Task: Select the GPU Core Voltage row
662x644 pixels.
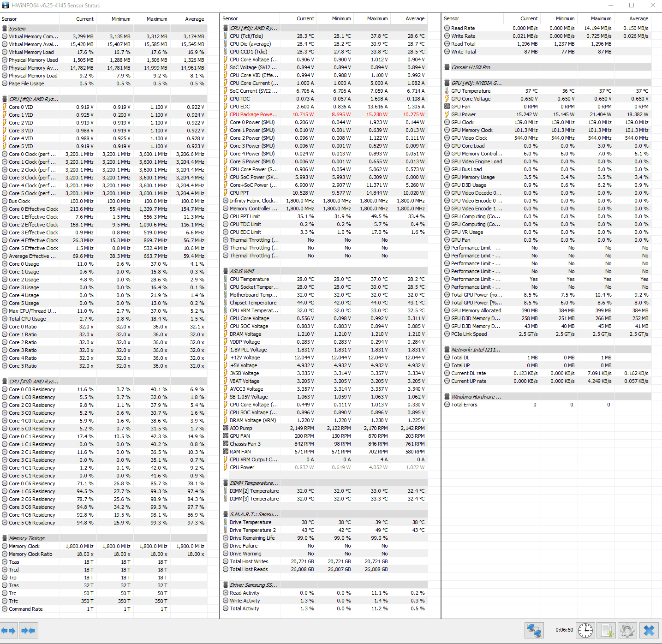Action: pyautogui.click(x=547, y=99)
